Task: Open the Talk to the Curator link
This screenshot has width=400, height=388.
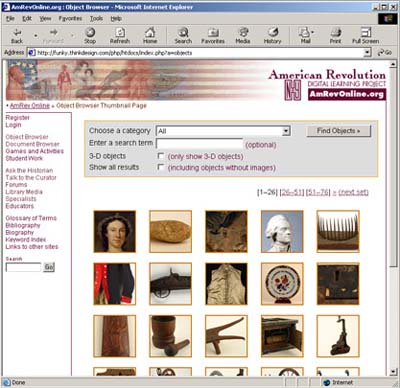Action: point(31,177)
